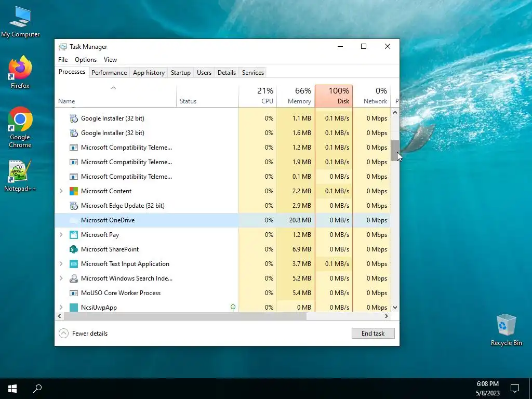Click icon of Compatibility Telemetry 0.1 MB memory row

pos(74,177)
